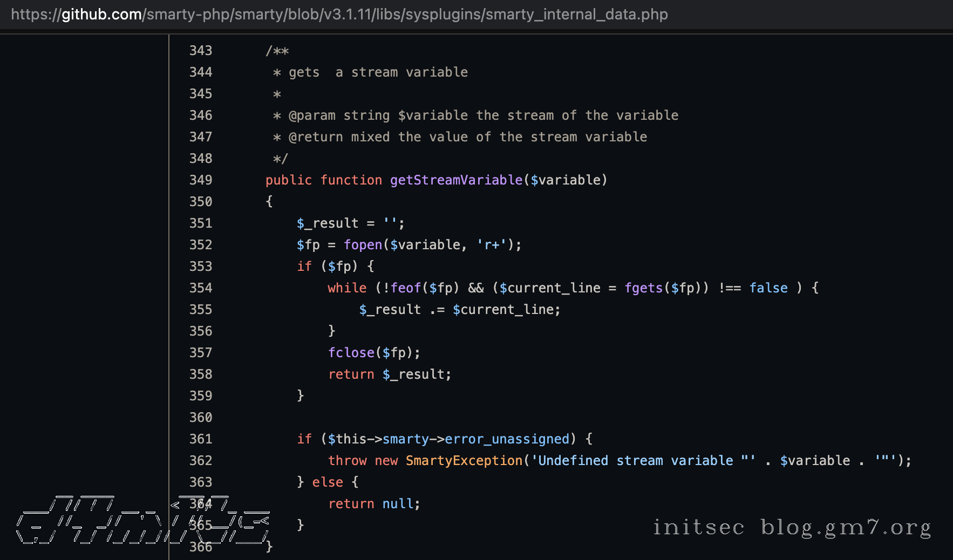953x560 pixels.
Task: Click the $current_line variable on line 355
Action: pyautogui.click(x=506, y=310)
